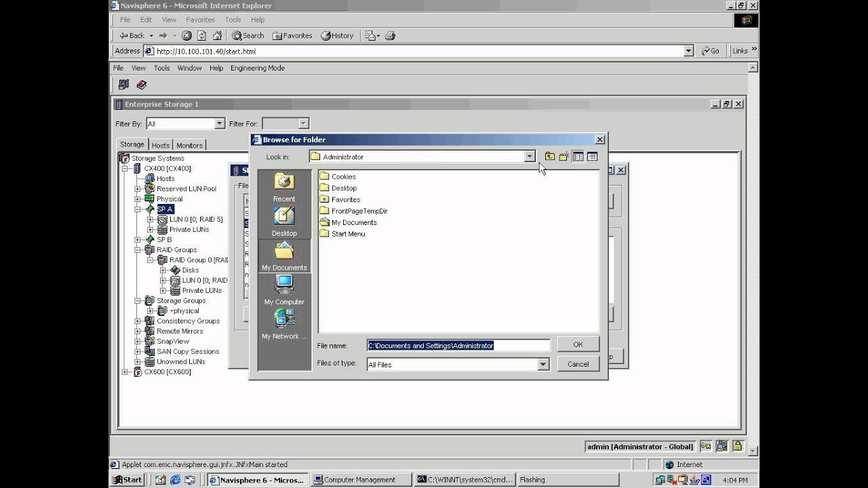Screen dimensions: 868x488
Task: Click Cancel in Browse for Folder
Action: (578, 364)
